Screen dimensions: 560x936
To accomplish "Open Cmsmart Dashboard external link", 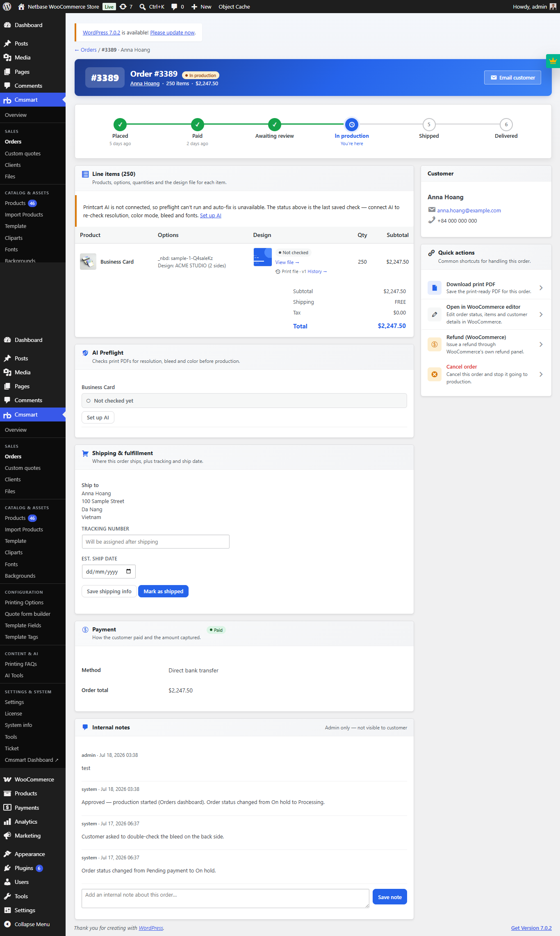I will (x=32, y=760).
